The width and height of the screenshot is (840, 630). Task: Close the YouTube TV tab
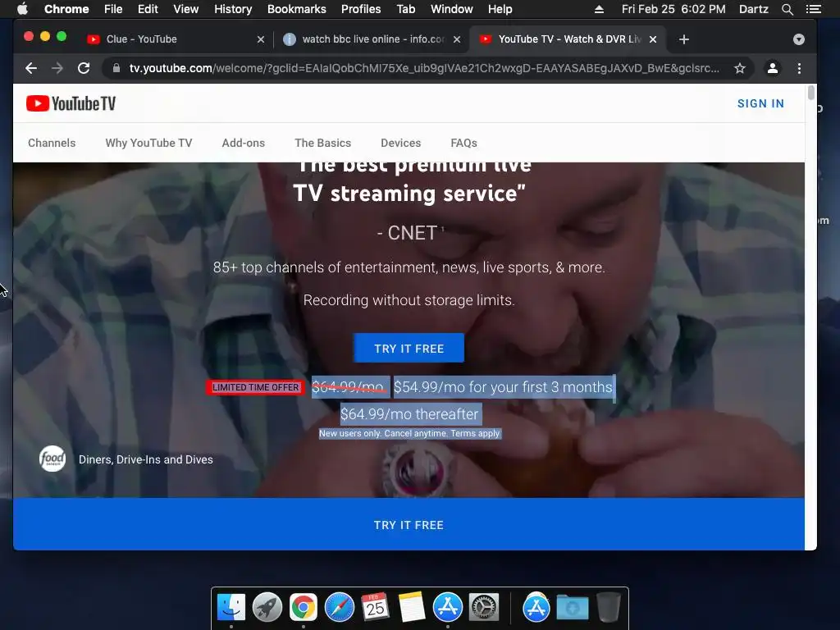click(652, 39)
